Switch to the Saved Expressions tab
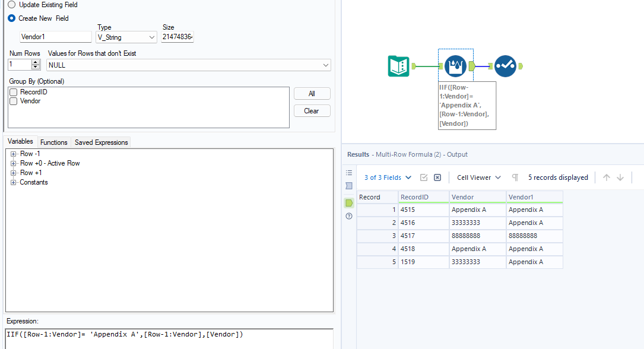 pyautogui.click(x=101, y=142)
